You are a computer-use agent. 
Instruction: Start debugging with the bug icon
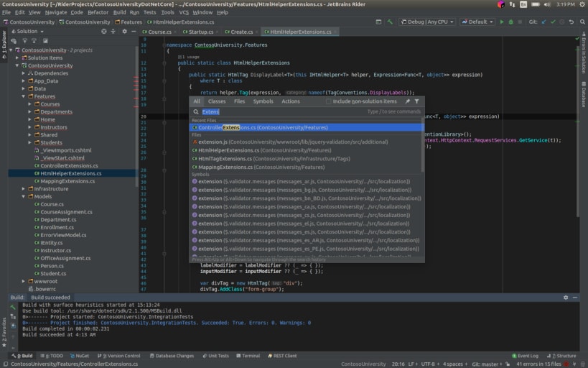click(511, 22)
